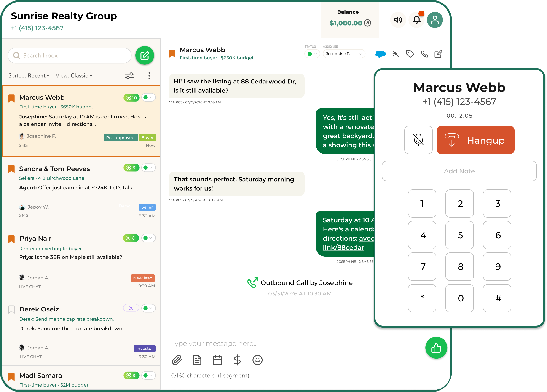Open status dropdown on Priya Nair row
The height and width of the screenshot is (392, 547).
[x=148, y=238]
